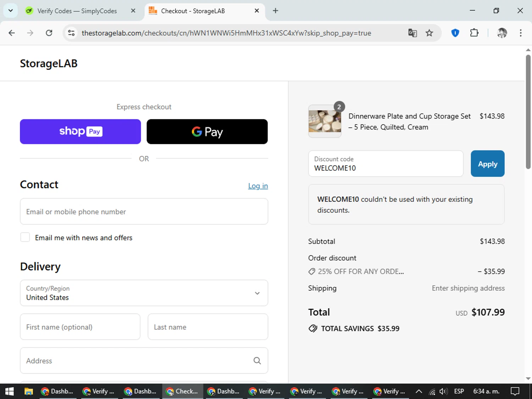The image size is (532, 399).
Task: Click the Address search magnifier icon
Action: tap(257, 361)
